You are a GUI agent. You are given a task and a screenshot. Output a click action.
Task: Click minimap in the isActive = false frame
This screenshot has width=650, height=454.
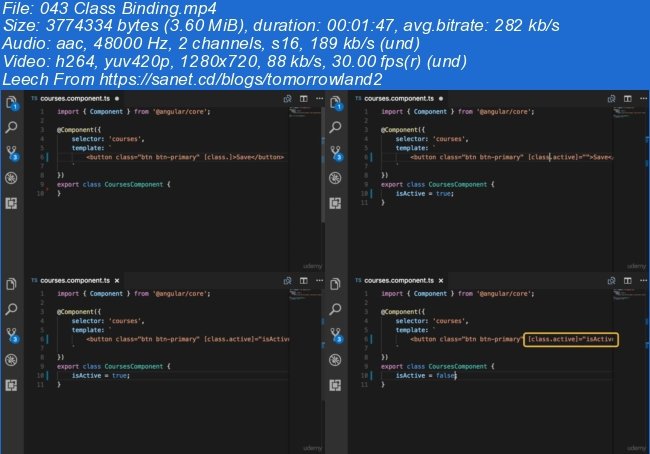click(x=629, y=294)
